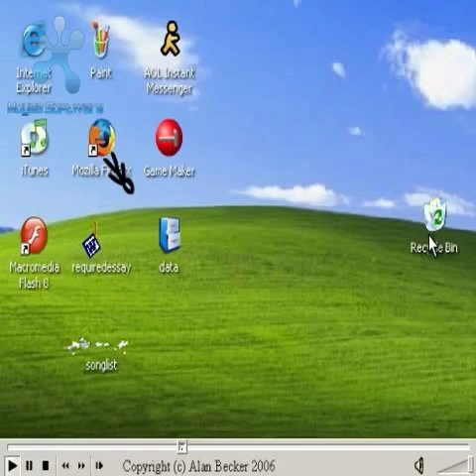Select the songlist desktop icon

point(97,346)
